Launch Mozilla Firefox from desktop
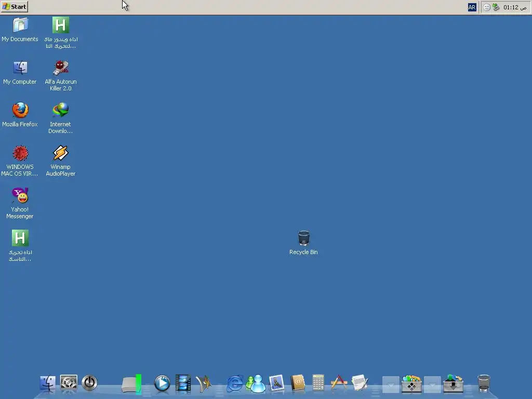Screen dimensions: 532x399 pos(20,110)
